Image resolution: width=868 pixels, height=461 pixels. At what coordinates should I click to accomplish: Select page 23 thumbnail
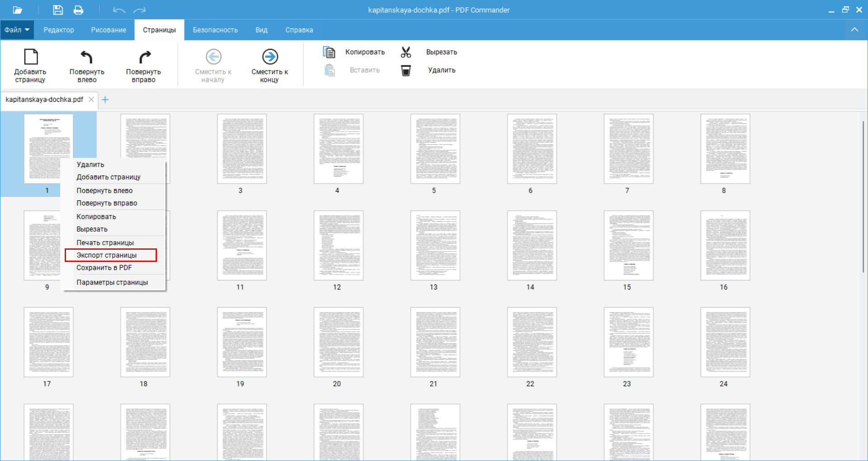click(x=629, y=342)
